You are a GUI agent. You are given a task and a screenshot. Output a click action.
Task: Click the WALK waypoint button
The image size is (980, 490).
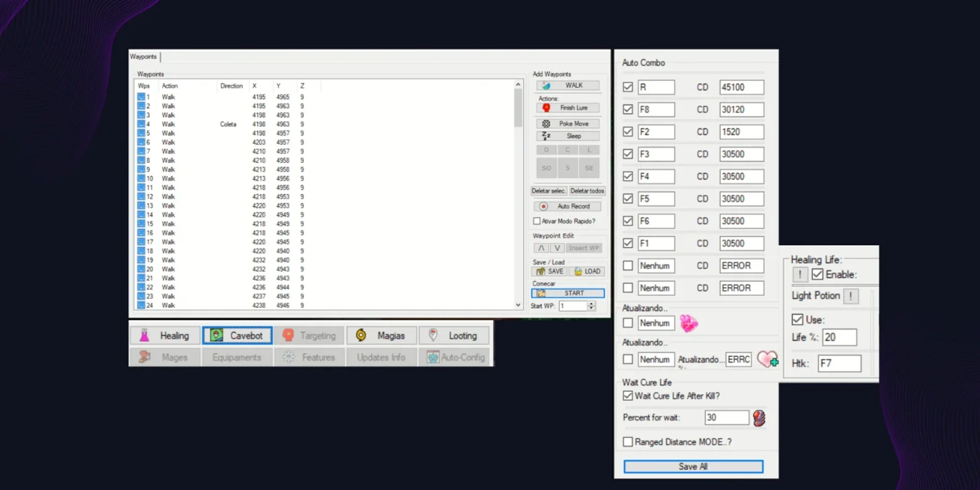tap(568, 85)
